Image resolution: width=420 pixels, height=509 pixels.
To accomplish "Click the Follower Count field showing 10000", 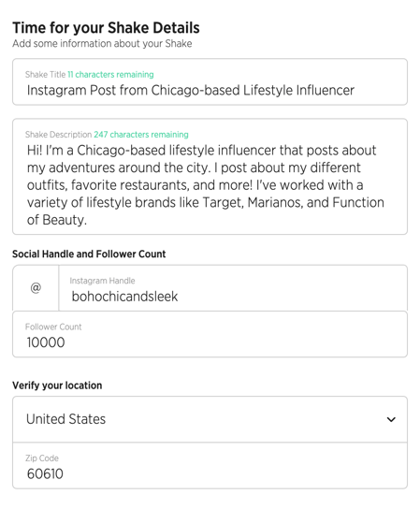I will coord(210,334).
